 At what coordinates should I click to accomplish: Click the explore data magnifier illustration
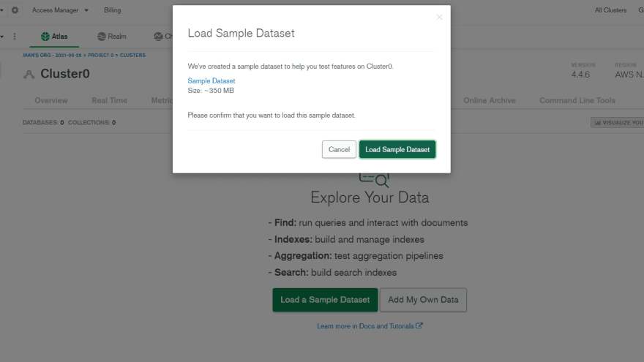coord(374,179)
